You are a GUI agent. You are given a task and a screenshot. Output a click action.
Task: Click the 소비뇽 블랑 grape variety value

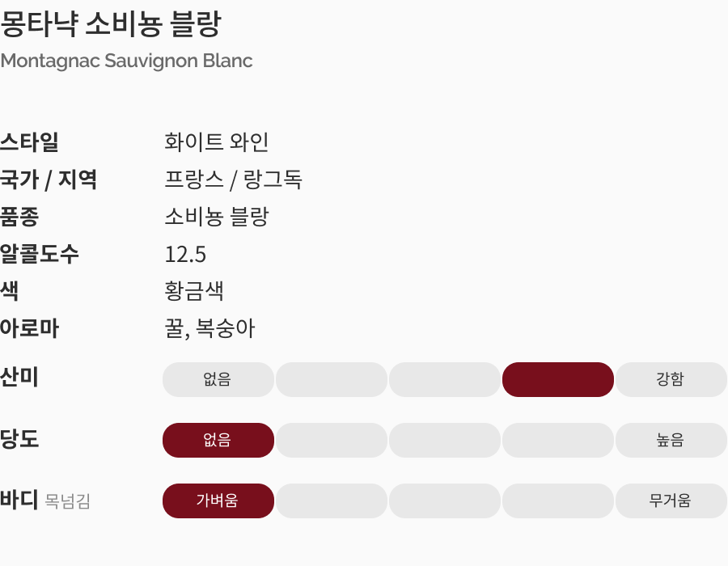[217, 217]
